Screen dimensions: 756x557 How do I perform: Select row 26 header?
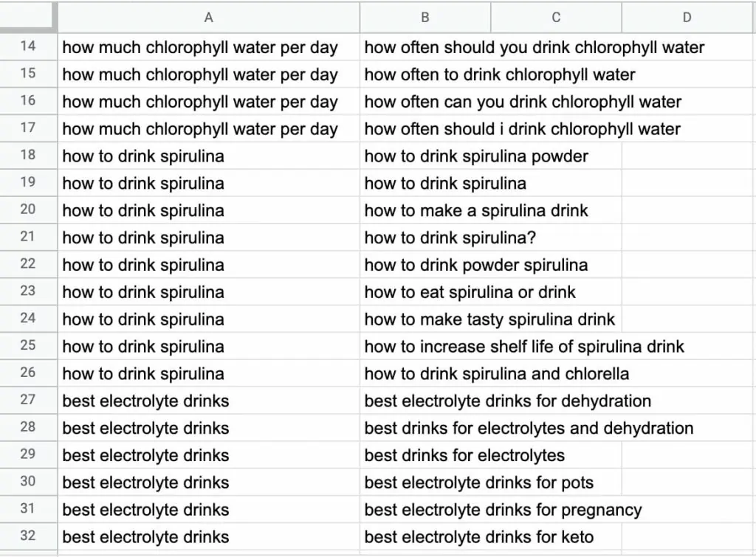[28, 373]
